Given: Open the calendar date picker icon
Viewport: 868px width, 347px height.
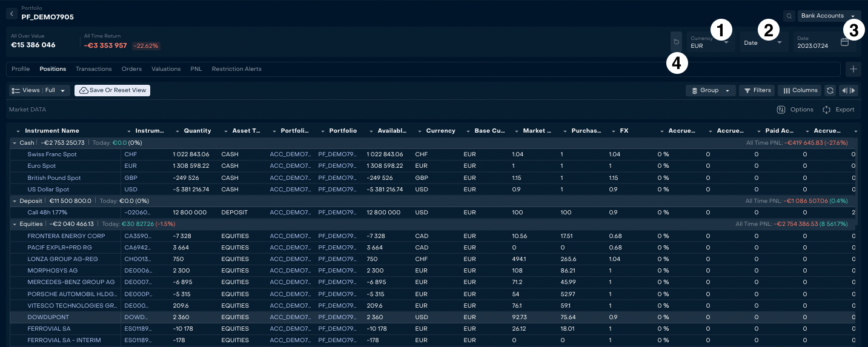Looking at the screenshot, I should (844, 42).
